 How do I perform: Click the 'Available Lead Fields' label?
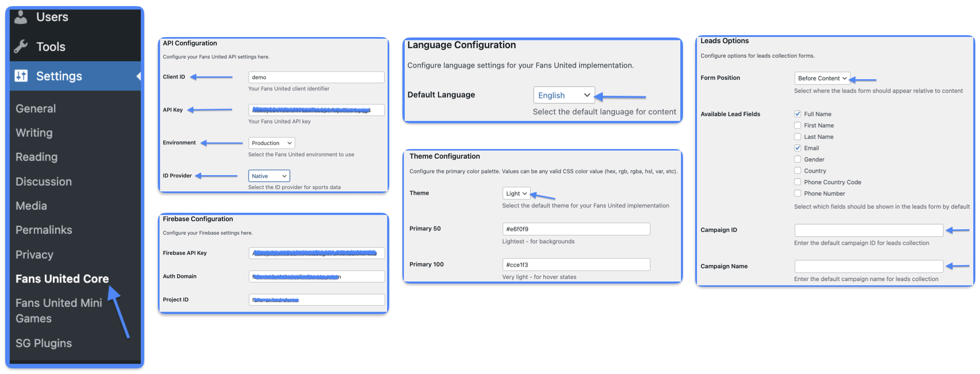730,114
